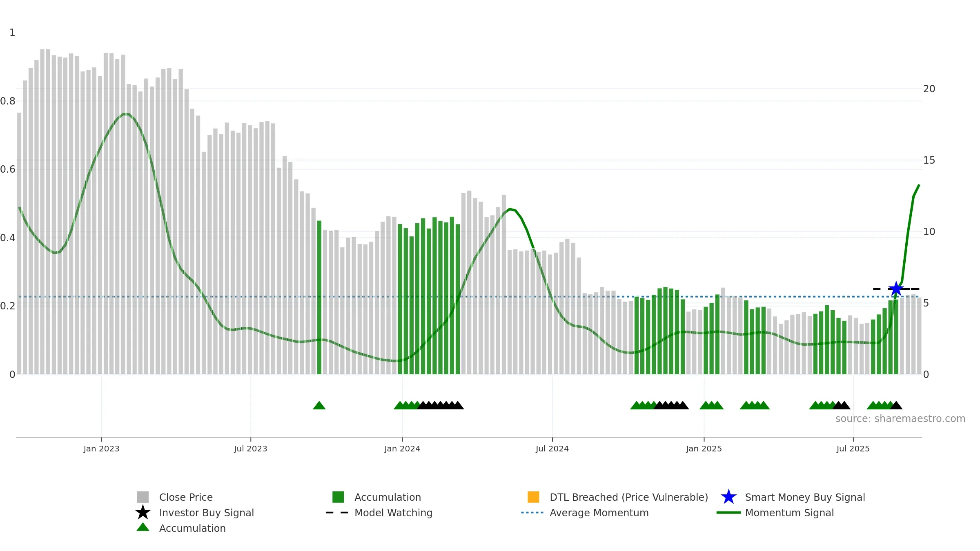Click the momentum peak near May 2024

pyautogui.click(x=510, y=209)
